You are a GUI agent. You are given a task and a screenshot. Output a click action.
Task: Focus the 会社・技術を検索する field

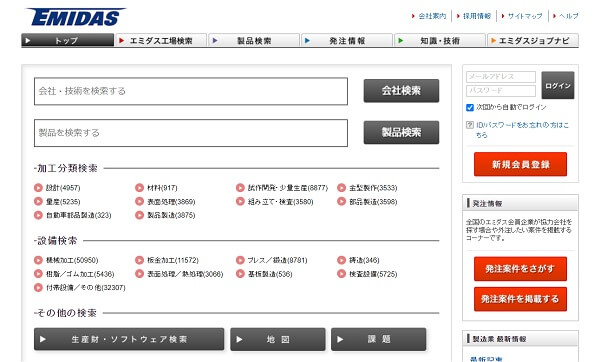click(191, 91)
